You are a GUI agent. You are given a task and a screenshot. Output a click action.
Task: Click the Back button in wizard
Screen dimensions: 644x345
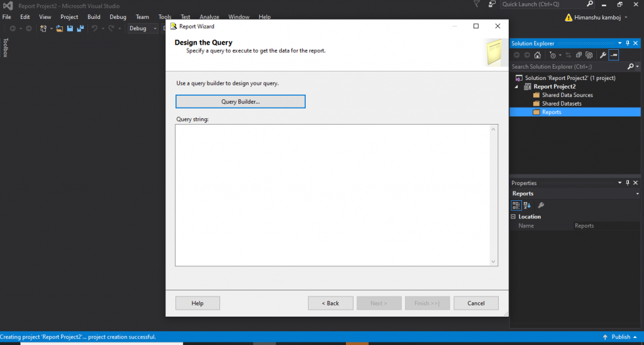pyautogui.click(x=330, y=303)
